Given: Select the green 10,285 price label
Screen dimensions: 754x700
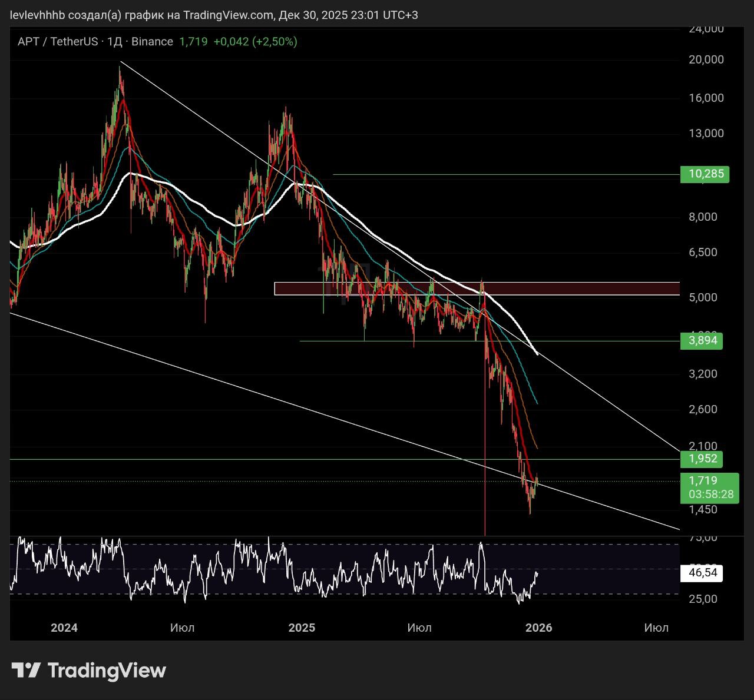Looking at the screenshot, I should tap(705, 174).
